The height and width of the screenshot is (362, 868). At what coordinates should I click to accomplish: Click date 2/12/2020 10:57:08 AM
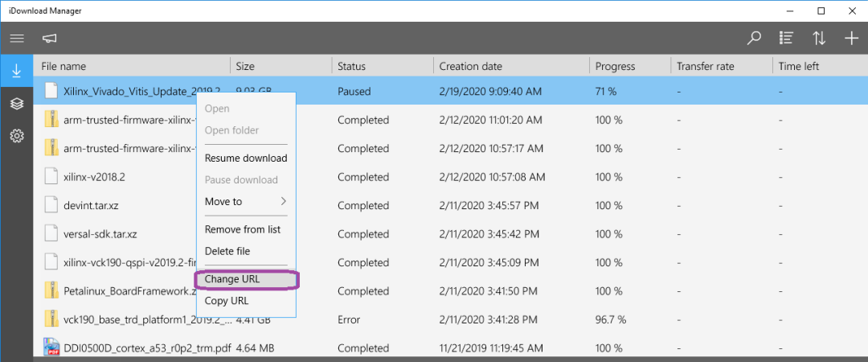click(492, 177)
